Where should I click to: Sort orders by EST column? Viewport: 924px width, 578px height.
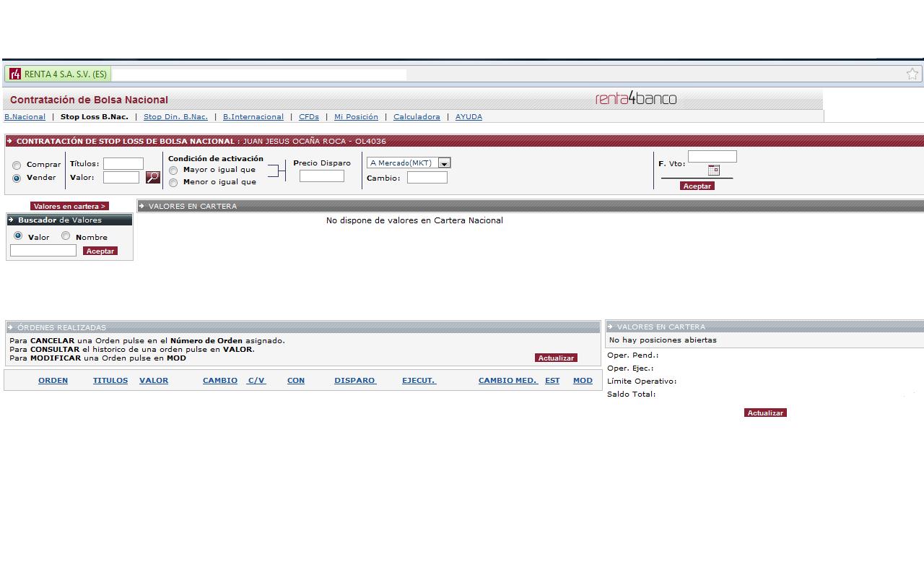pyautogui.click(x=552, y=380)
